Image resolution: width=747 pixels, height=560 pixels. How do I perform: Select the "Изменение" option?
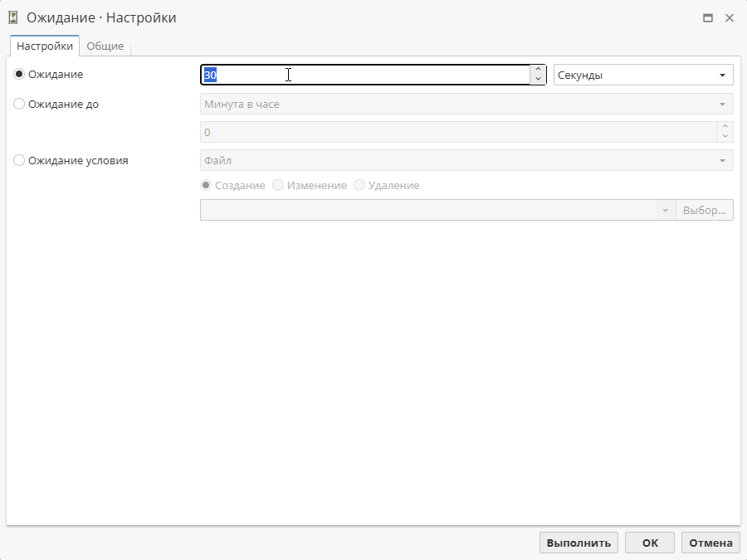point(278,185)
